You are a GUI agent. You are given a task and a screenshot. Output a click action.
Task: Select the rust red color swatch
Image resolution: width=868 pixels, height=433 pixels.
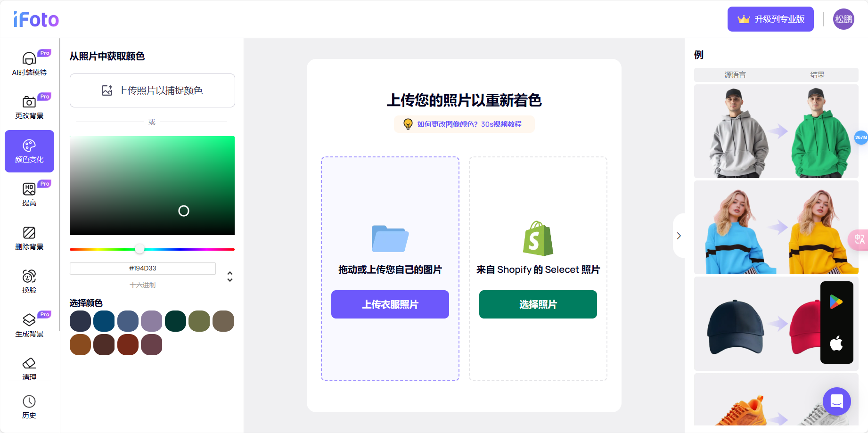(x=128, y=344)
